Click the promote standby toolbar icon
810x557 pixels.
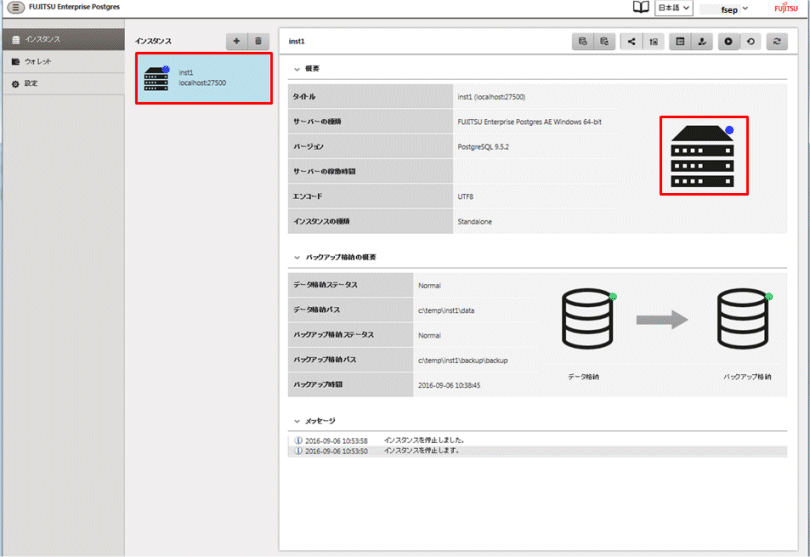(653, 41)
